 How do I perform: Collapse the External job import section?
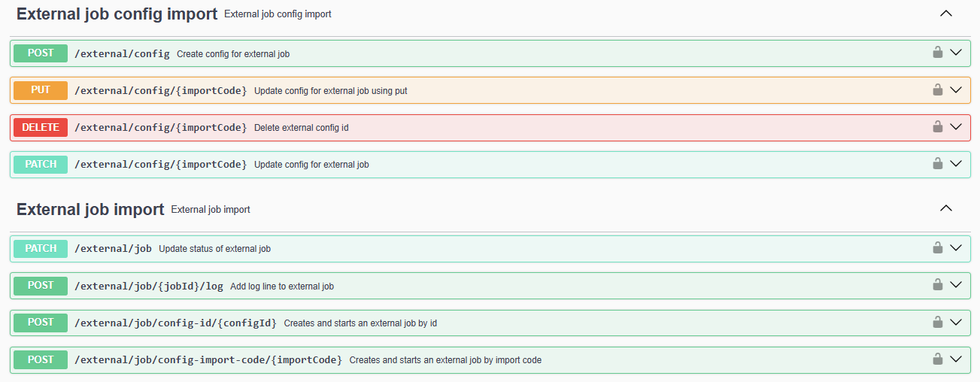(x=946, y=208)
